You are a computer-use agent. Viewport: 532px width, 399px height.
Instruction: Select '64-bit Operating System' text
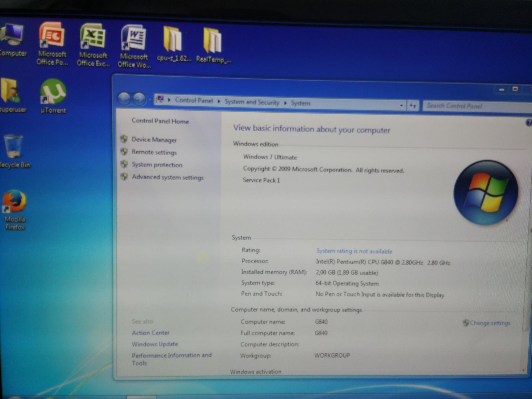347,283
